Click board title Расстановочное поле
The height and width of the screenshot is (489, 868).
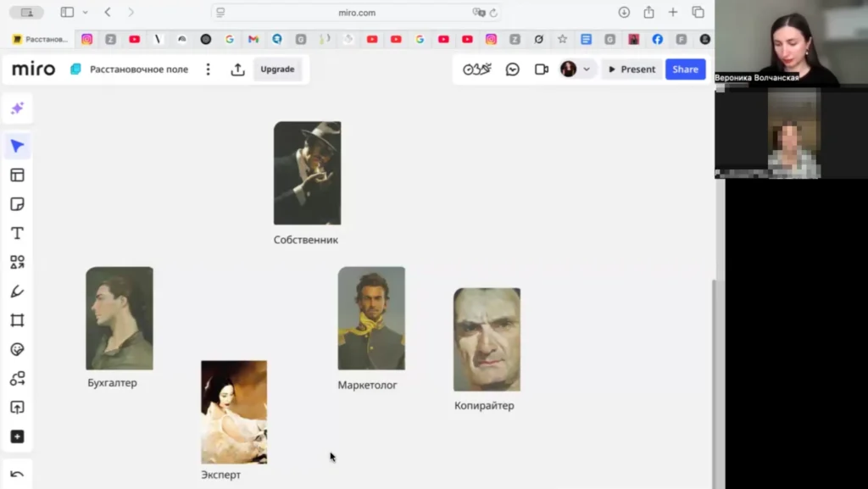[139, 69]
